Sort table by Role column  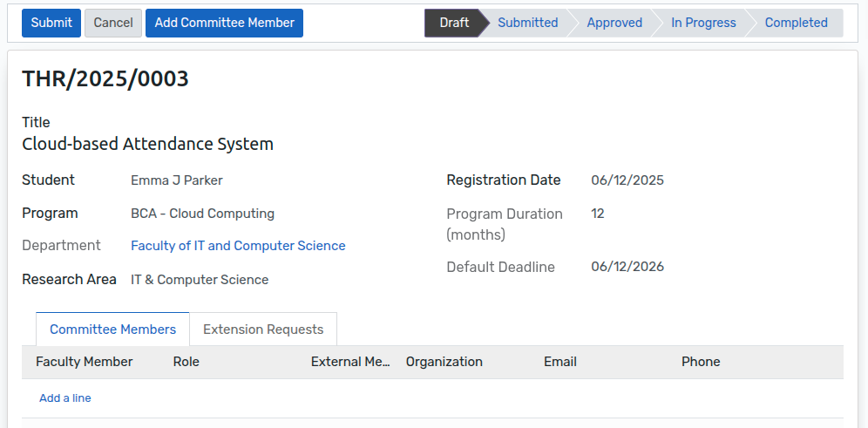coord(186,362)
